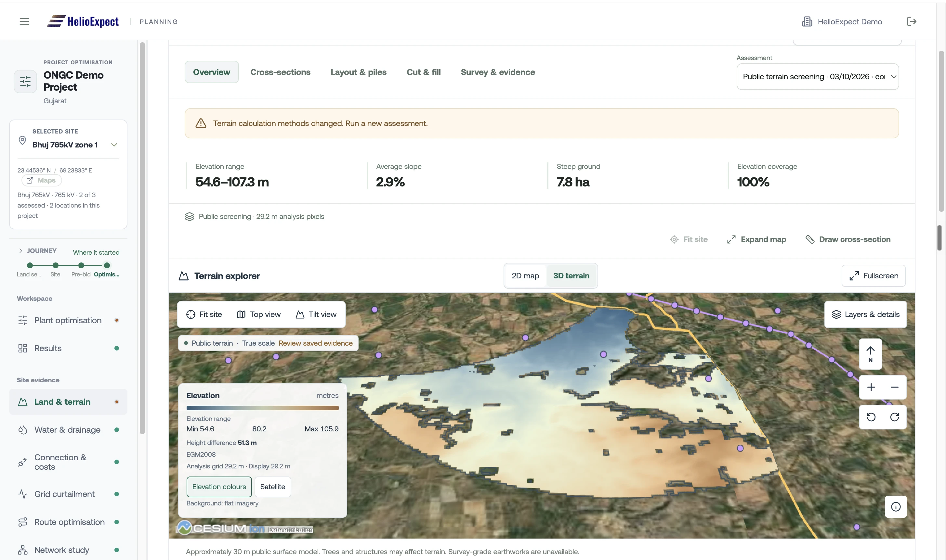946x560 pixels.
Task: Rotate map clockwise
Action: click(894, 417)
